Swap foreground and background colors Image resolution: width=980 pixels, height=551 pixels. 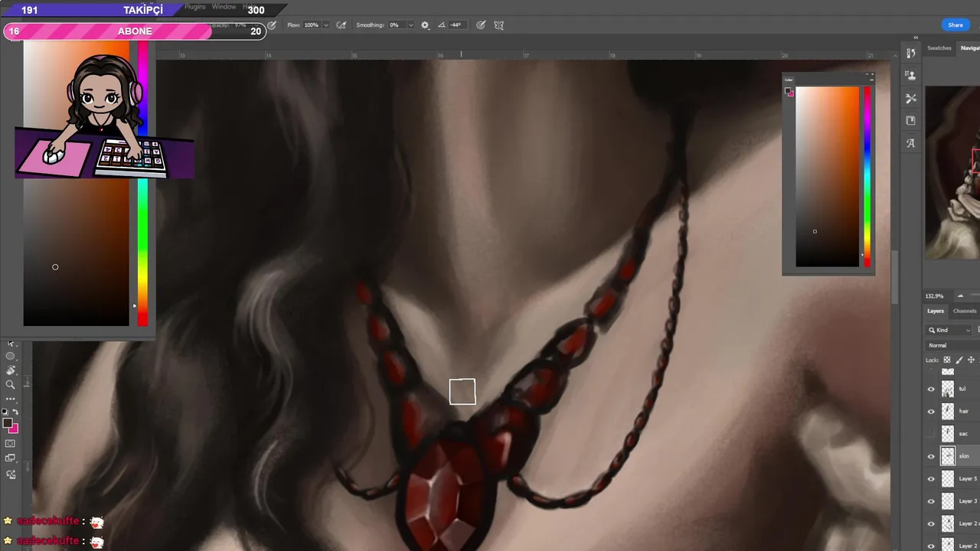tap(15, 412)
